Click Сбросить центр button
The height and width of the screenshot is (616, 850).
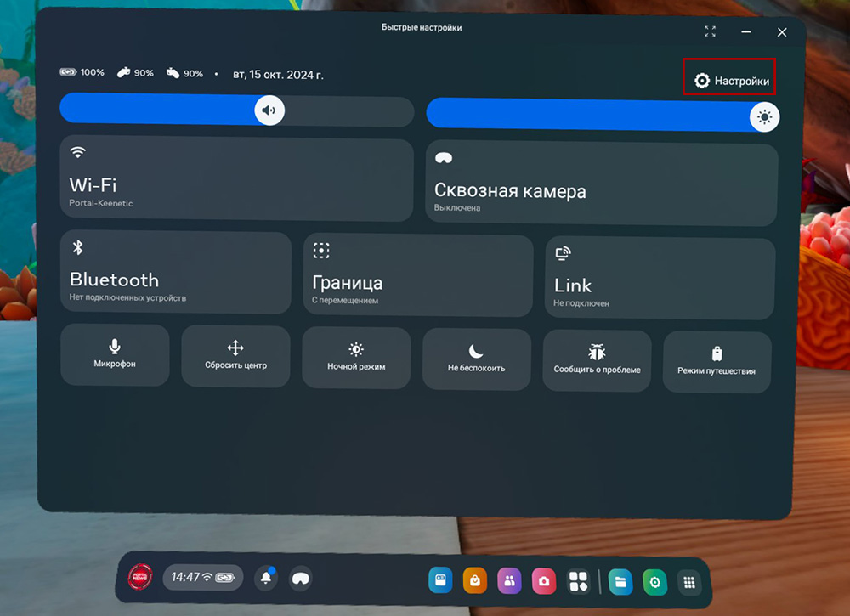tap(235, 356)
